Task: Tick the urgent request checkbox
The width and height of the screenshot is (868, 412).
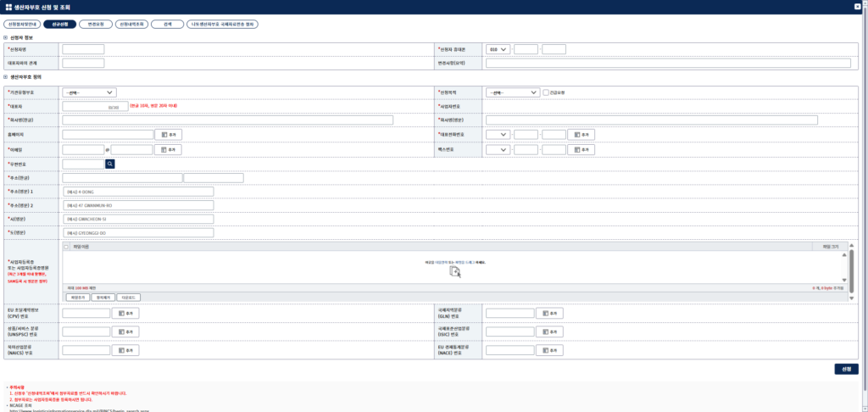Action: (546, 92)
